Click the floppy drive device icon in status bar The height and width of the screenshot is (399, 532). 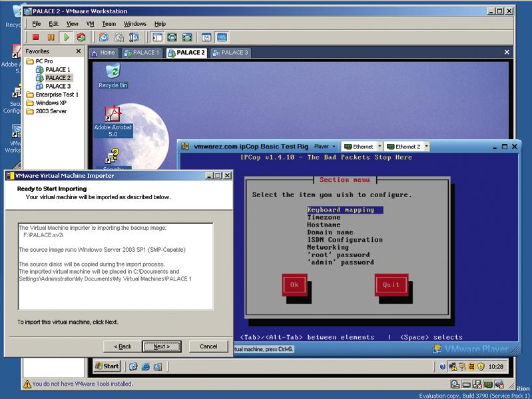[x=467, y=384]
